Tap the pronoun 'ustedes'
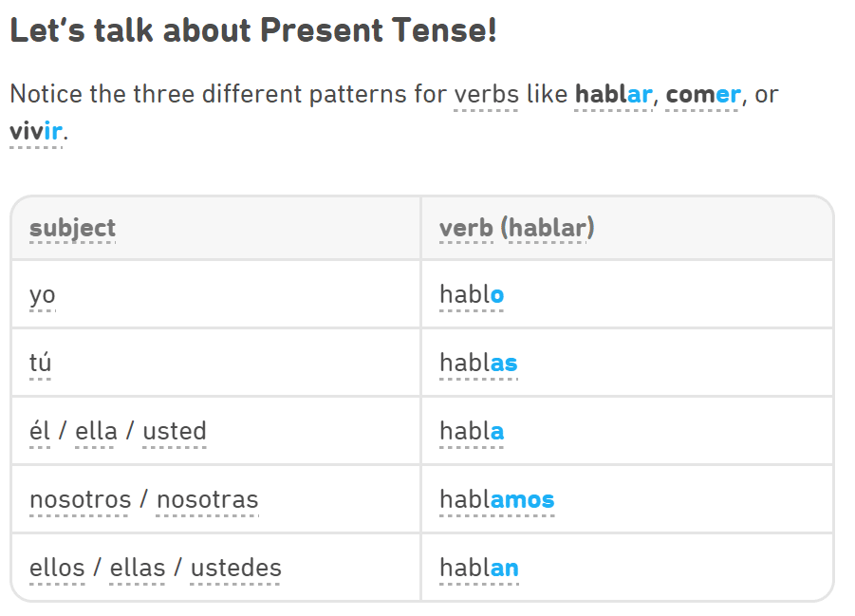This screenshot has height=616, width=855. tap(235, 568)
